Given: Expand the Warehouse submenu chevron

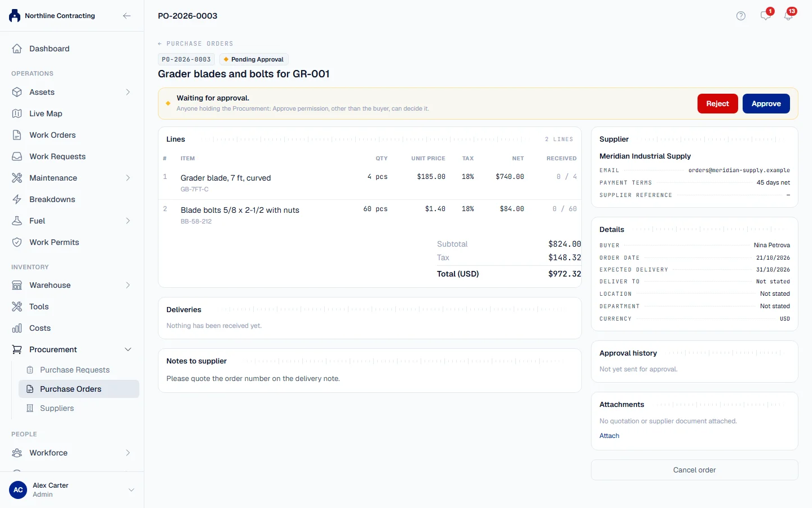Looking at the screenshot, I should click(x=128, y=285).
